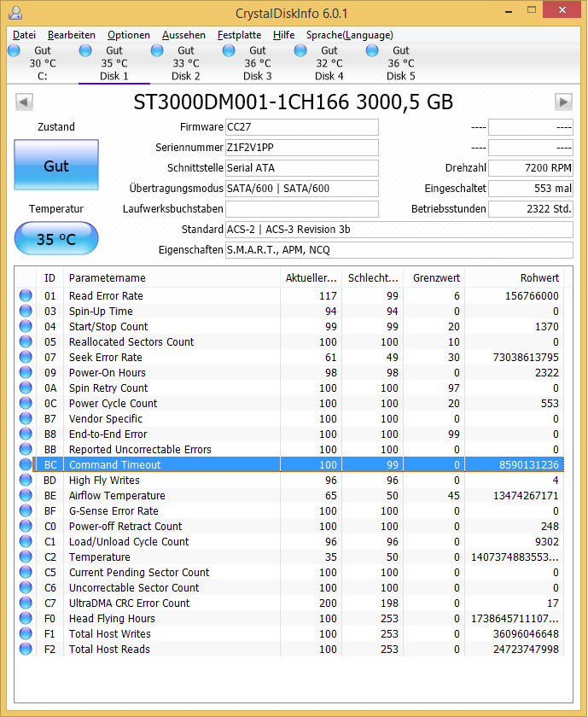The height and width of the screenshot is (717, 588).
Task: Click the status orb for Seek Error Rate
Action: 26,357
